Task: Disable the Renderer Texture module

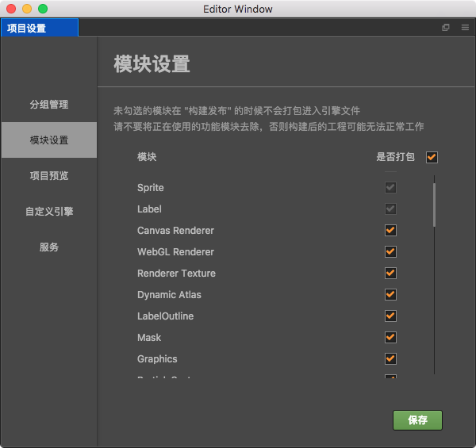Action: tap(390, 273)
